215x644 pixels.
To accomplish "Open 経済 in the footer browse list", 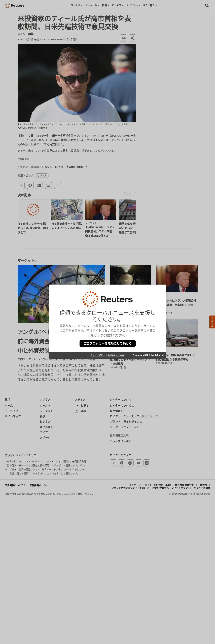I will pyautogui.click(x=43, y=416).
